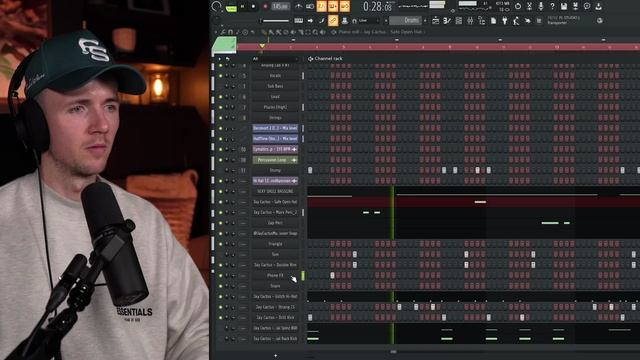
Task: Click the microphone recording icon in top bar
Action: tap(540, 6)
